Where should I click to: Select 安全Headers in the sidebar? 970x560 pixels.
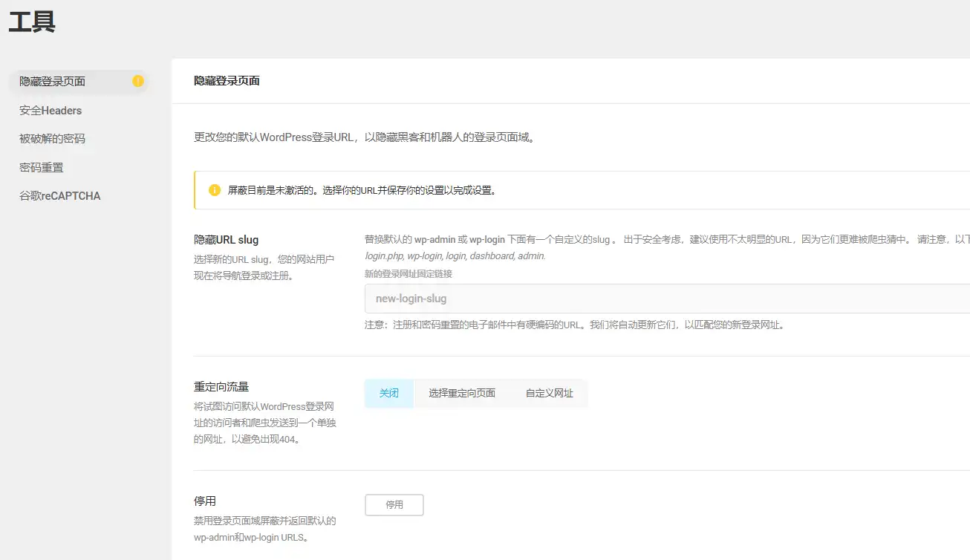point(50,110)
